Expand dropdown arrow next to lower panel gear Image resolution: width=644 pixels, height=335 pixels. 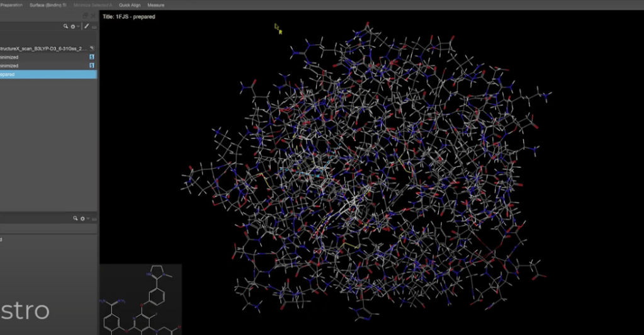coord(88,219)
